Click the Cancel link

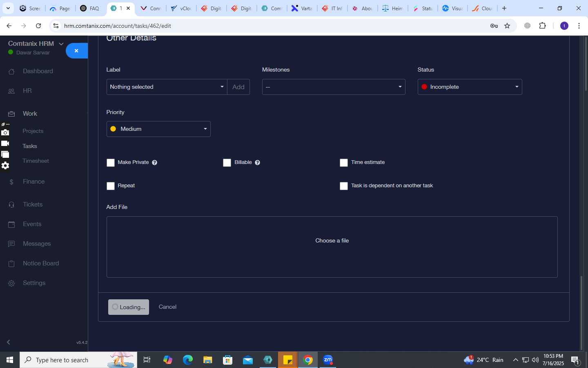point(167,307)
